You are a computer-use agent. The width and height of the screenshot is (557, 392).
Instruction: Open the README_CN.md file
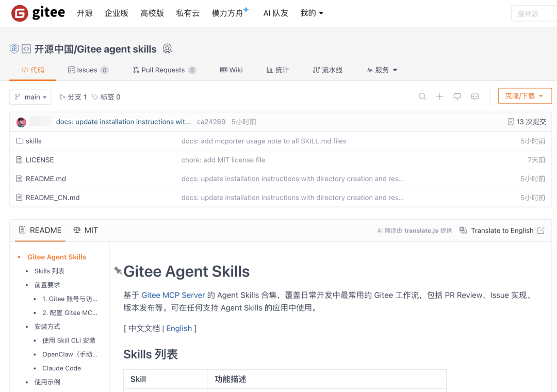53,198
